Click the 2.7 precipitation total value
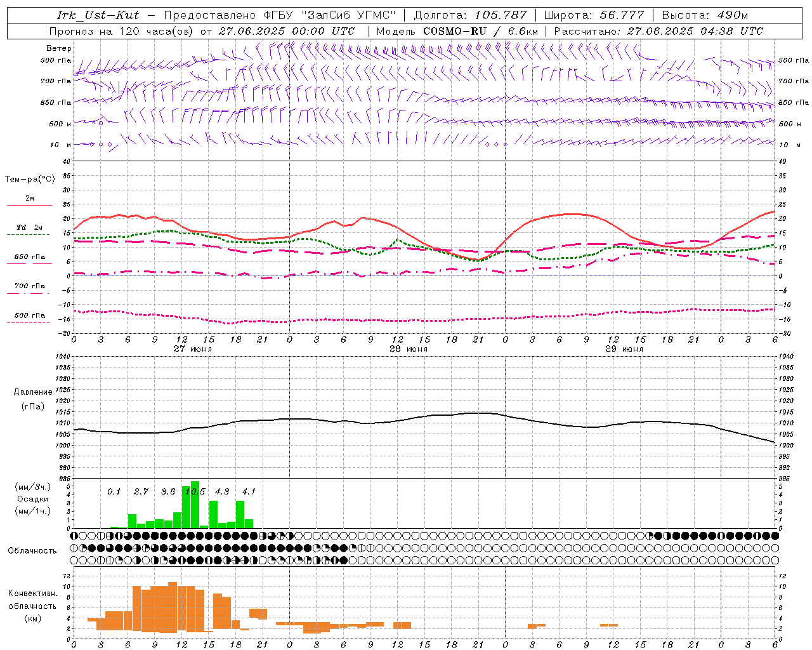This screenshot has width=812, height=650. coord(141,491)
